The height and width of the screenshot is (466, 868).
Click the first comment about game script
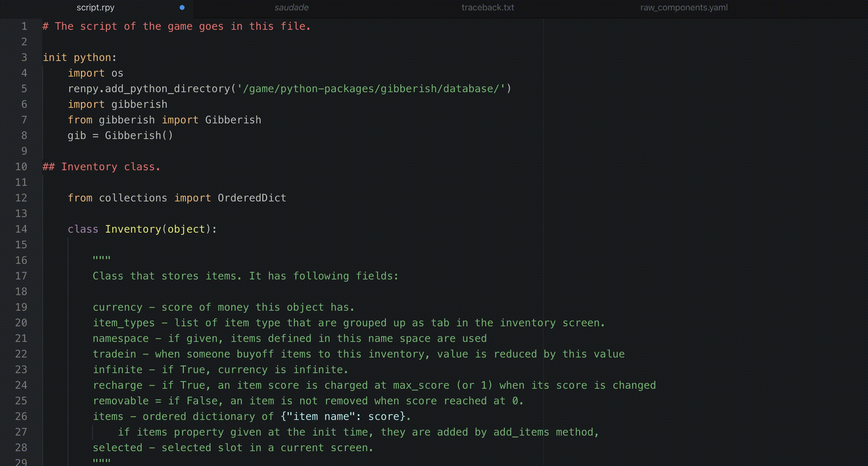tap(176, 26)
